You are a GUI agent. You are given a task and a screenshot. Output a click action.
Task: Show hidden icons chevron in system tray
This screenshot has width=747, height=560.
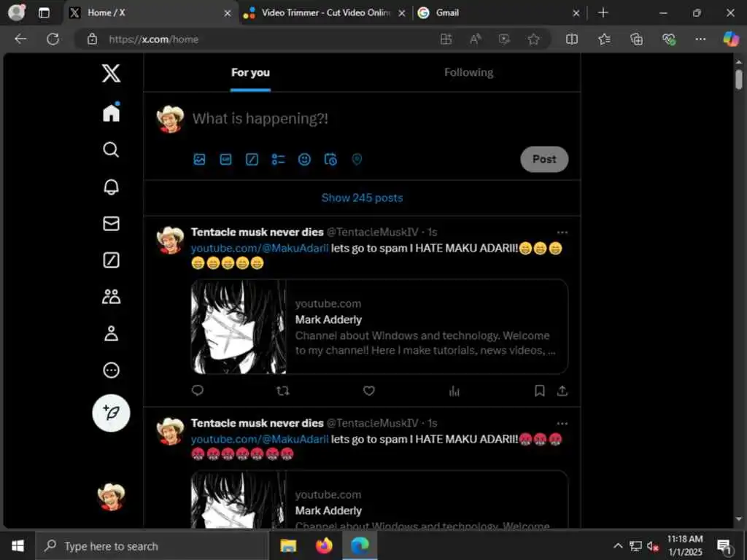click(618, 545)
